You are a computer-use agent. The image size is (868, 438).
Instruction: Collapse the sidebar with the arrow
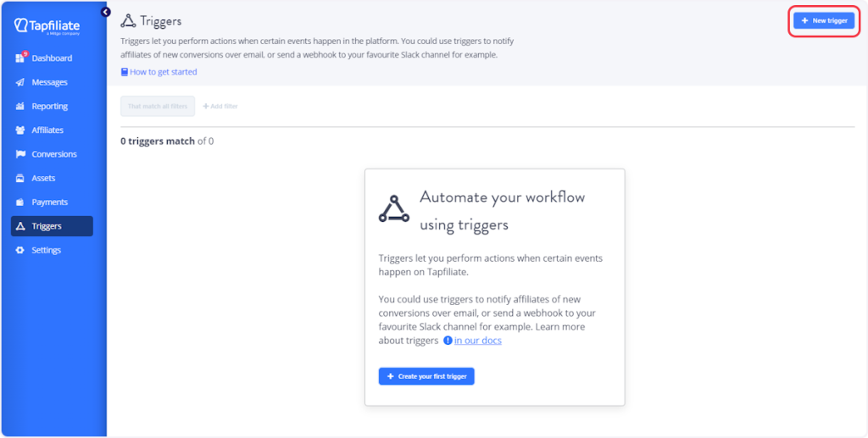tap(106, 12)
